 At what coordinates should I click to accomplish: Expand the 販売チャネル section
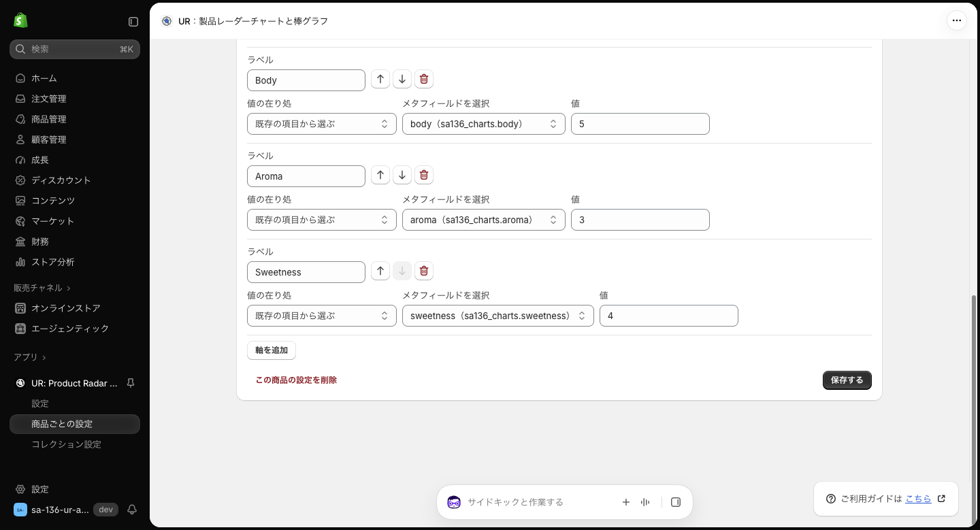coord(42,288)
